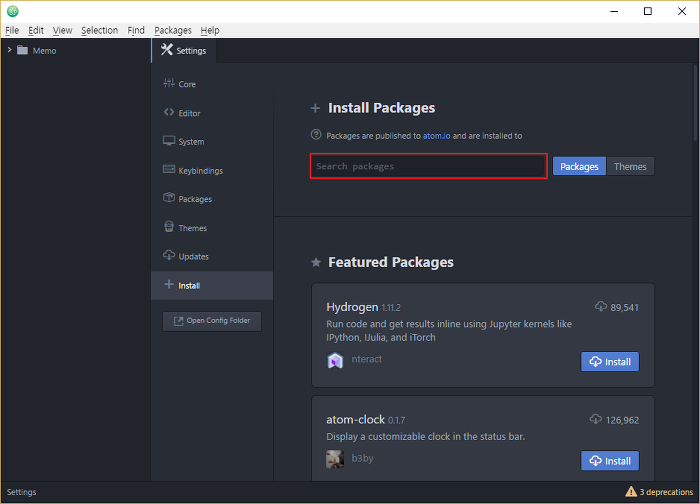Viewport: 700px width, 504px height.
Task: Open the Packages menu in menu bar
Action: coord(173,30)
